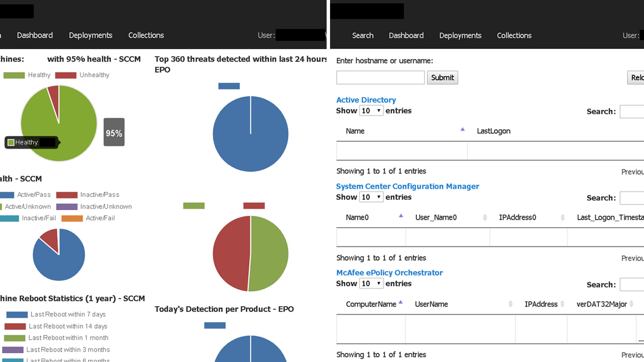The image size is (644, 362).
Task: Sort by User_Name0 column arrows
Action: (x=485, y=217)
